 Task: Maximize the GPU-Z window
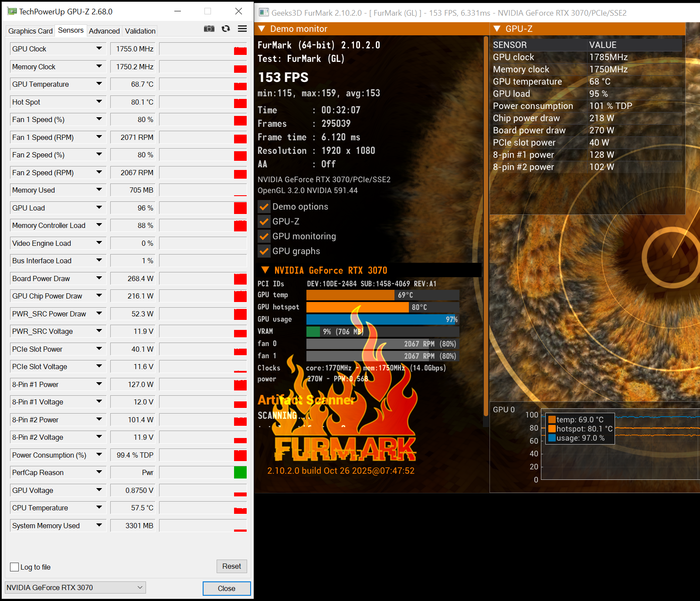pos(208,11)
